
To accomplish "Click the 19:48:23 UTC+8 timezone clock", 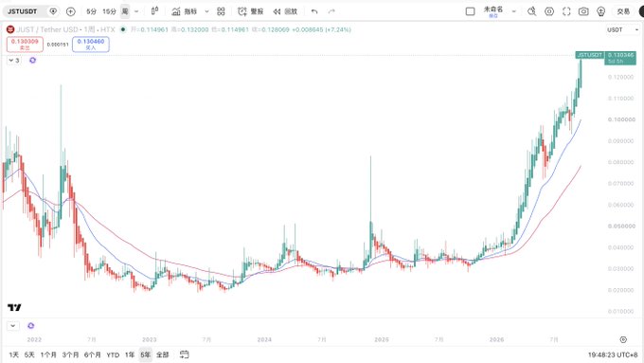I will click(613, 354).
